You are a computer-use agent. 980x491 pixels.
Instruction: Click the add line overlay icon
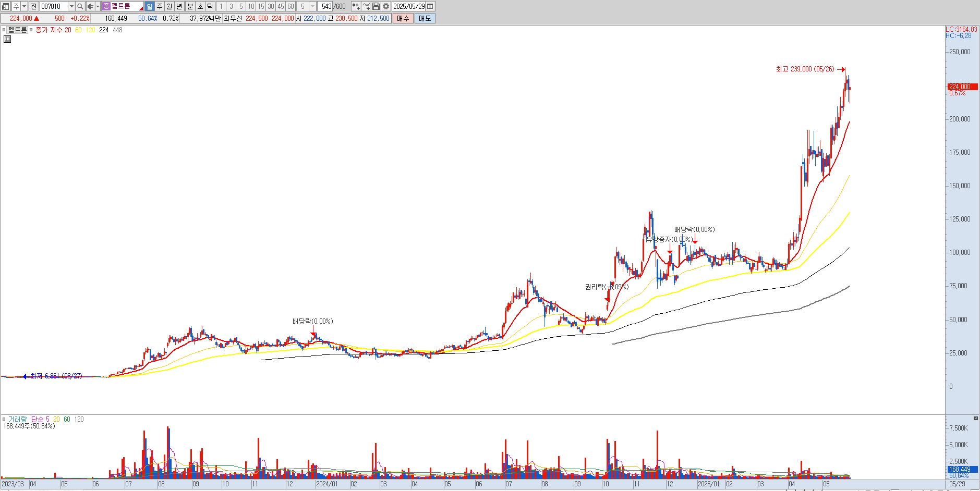(366, 6)
